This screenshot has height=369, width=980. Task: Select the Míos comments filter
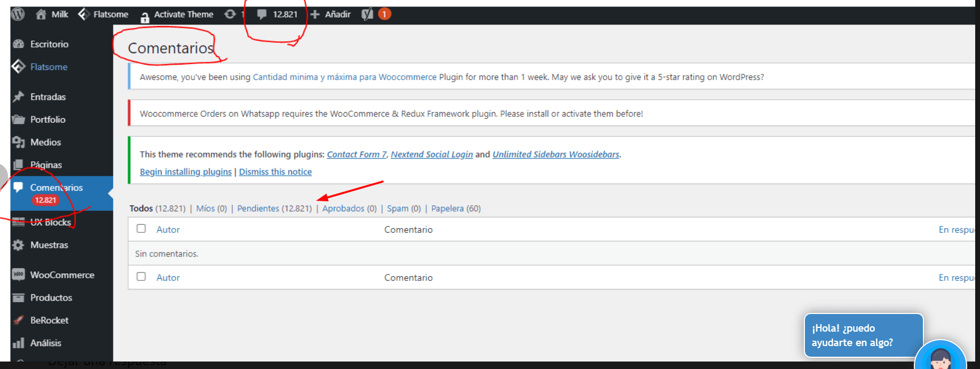click(206, 208)
